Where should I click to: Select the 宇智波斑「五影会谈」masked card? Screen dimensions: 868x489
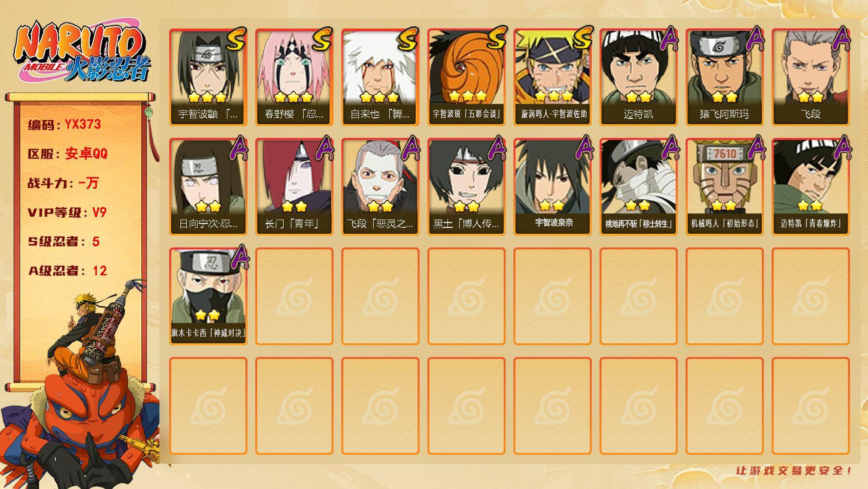click(467, 77)
